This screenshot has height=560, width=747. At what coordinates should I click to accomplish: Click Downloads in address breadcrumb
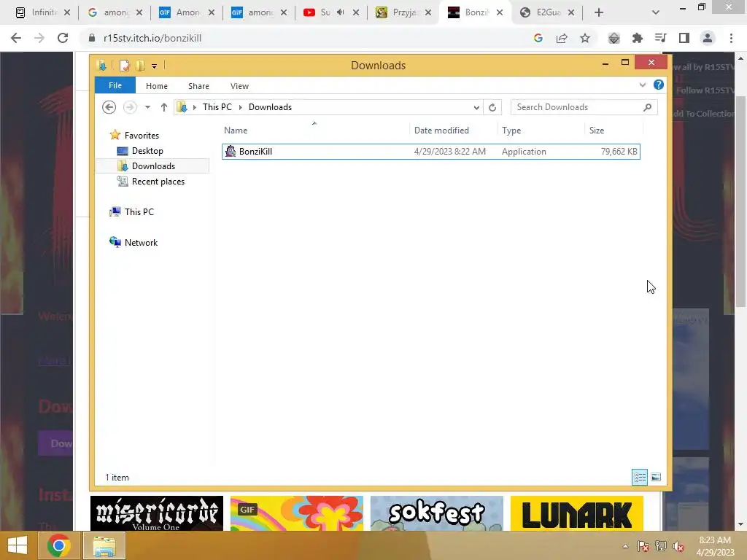(x=270, y=107)
